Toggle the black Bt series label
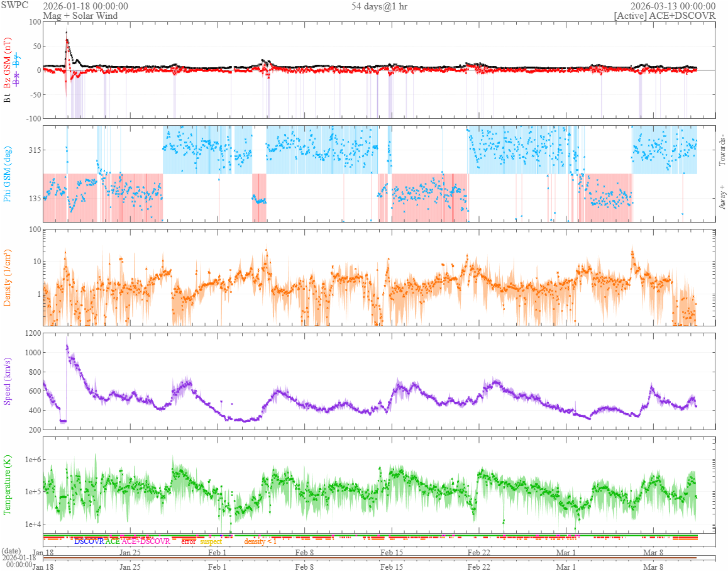Image resolution: width=728 pixels, height=571 pixels. (8, 98)
